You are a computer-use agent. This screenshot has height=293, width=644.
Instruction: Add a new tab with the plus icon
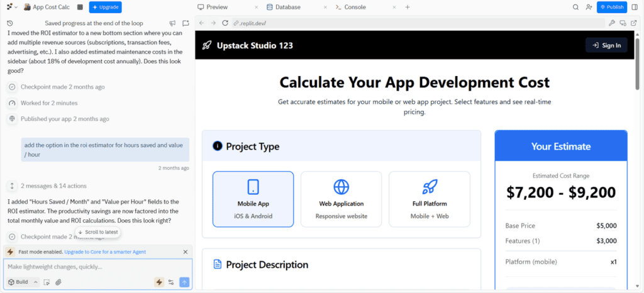(x=408, y=7)
